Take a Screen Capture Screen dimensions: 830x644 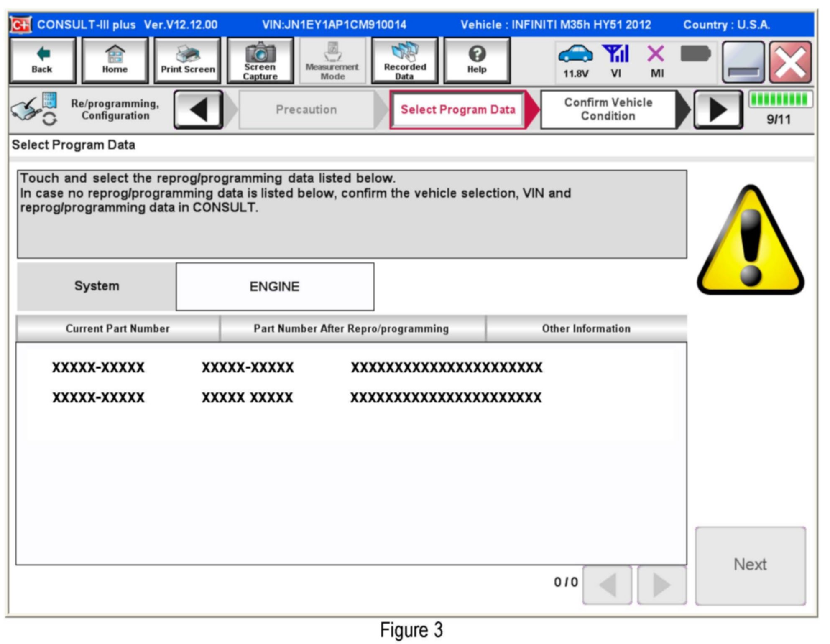tap(260, 60)
